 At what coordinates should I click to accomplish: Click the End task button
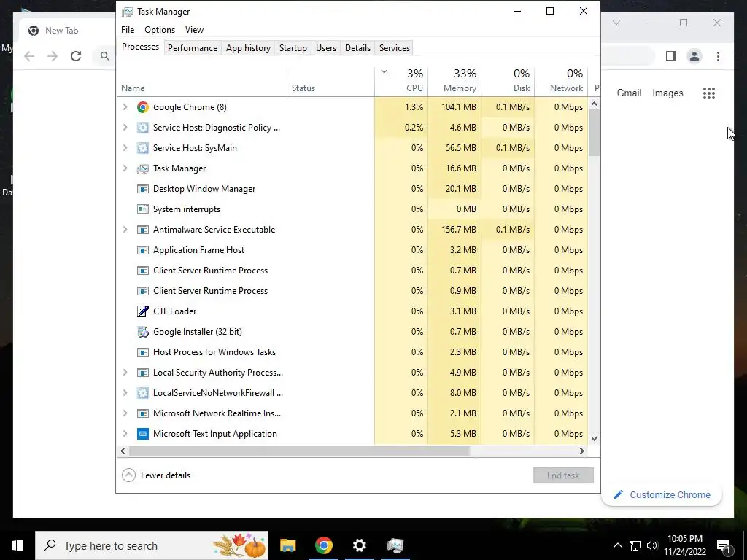(x=563, y=475)
